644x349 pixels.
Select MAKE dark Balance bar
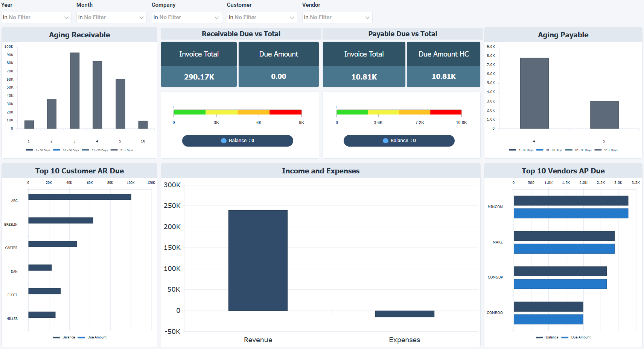click(x=564, y=236)
